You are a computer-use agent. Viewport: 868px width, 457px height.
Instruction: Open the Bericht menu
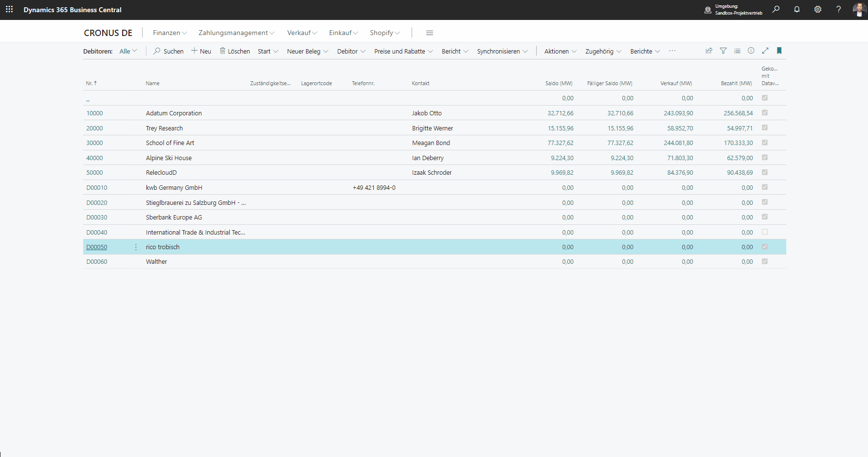tap(455, 51)
